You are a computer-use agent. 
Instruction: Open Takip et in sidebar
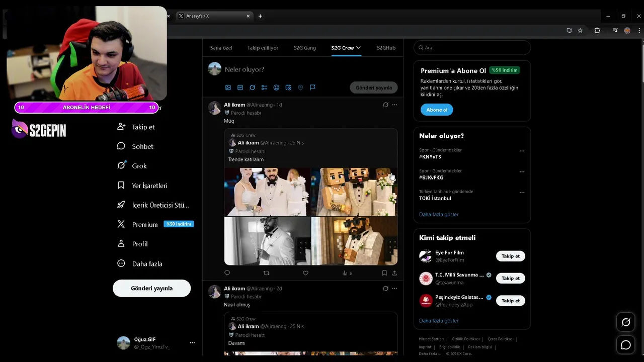click(x=136, y=127)
